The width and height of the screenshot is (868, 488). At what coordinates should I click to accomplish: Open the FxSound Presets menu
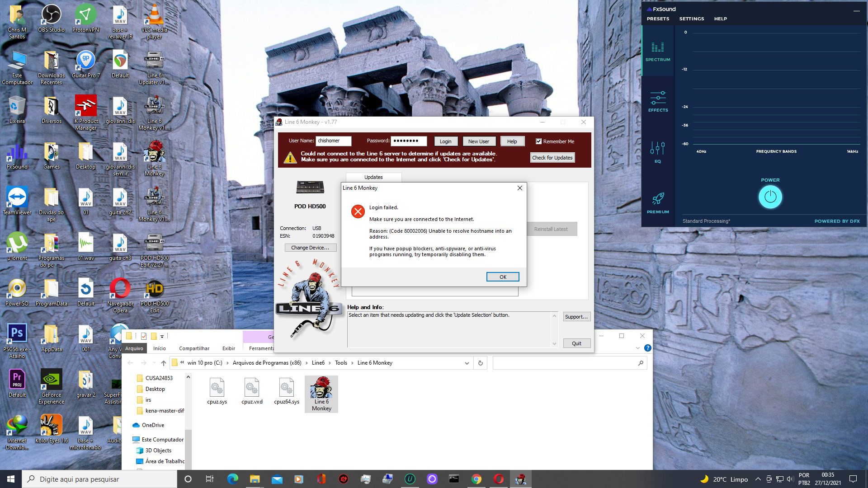[658, 19]
